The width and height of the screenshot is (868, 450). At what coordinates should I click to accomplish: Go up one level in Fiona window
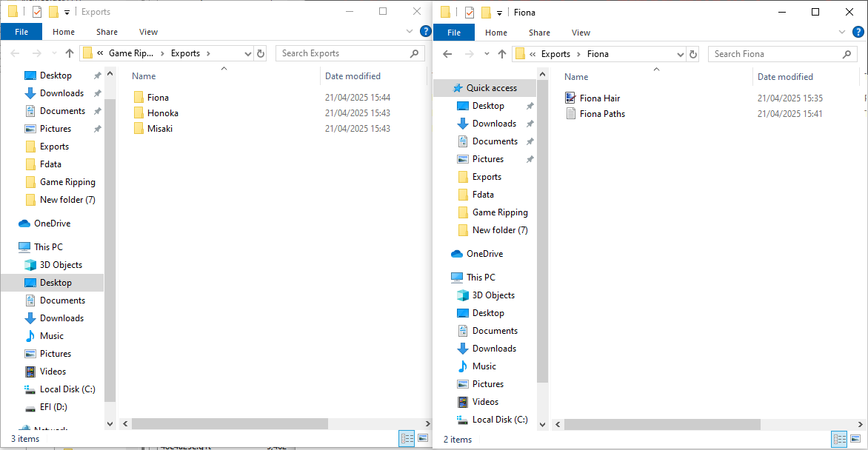[501, 54]
